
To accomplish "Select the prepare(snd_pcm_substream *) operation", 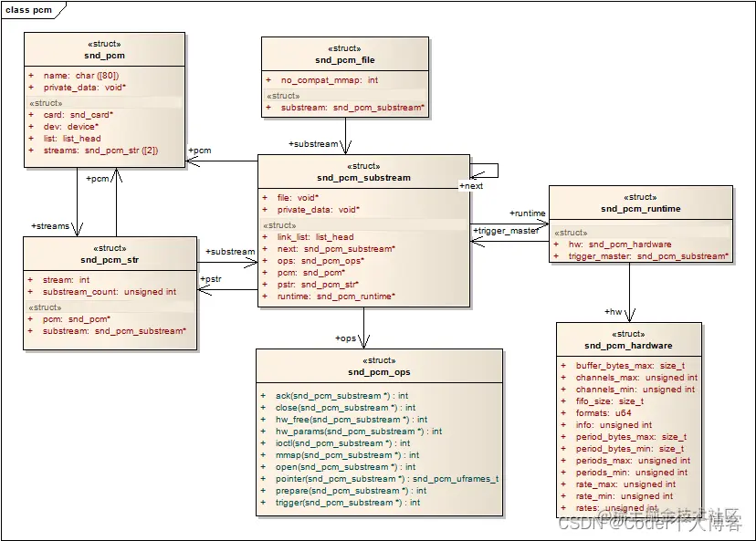I will 351,491.
